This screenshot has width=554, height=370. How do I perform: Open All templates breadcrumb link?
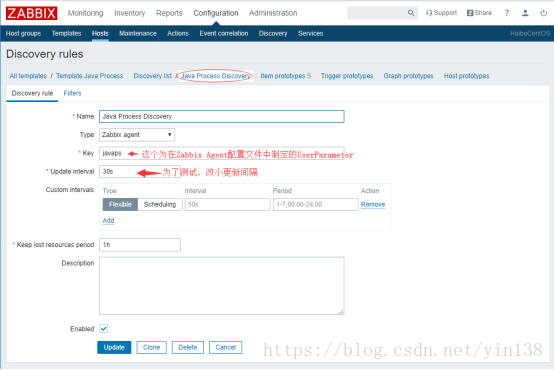[x=28, y=76]
